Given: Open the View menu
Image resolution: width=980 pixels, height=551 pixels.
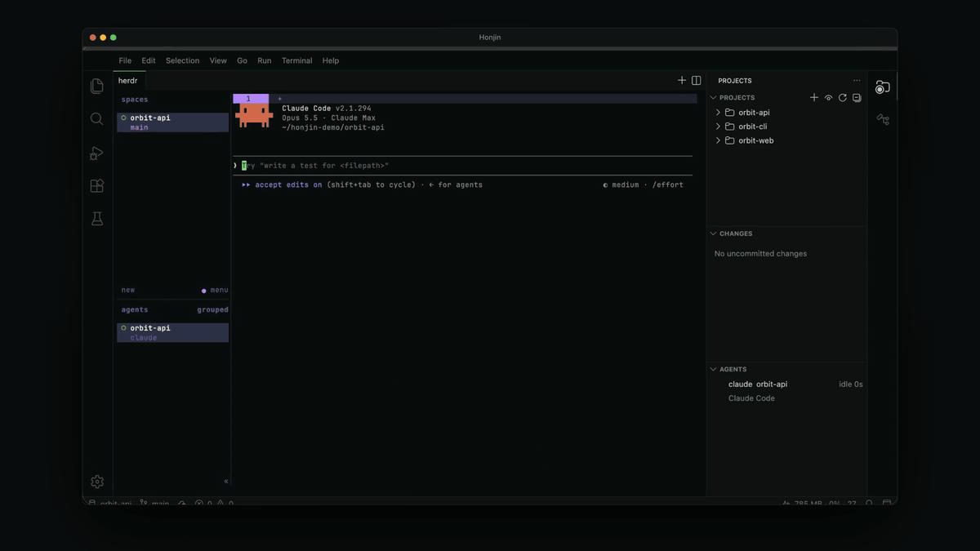Looking at the screenshot, I should click(x=218, y=60).
